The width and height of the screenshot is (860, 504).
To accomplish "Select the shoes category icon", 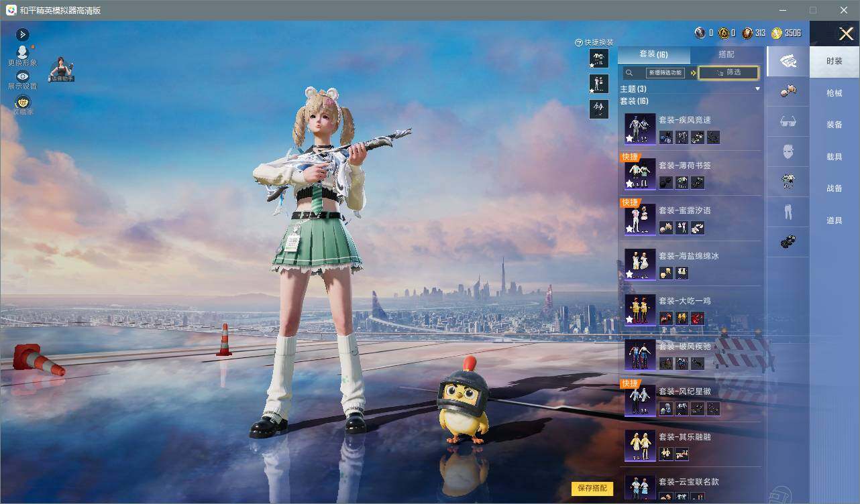I will tap(788, 241).
